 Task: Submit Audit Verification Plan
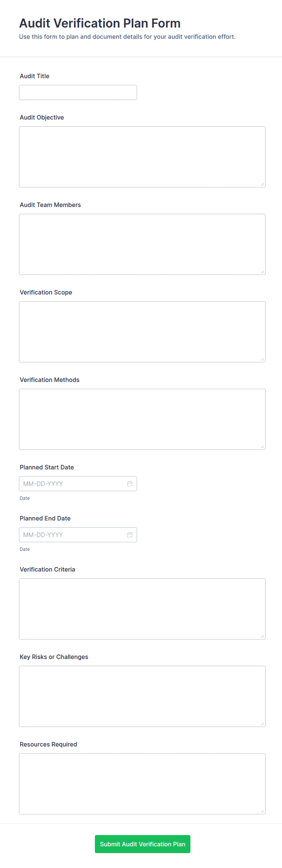tap(142, 844)
